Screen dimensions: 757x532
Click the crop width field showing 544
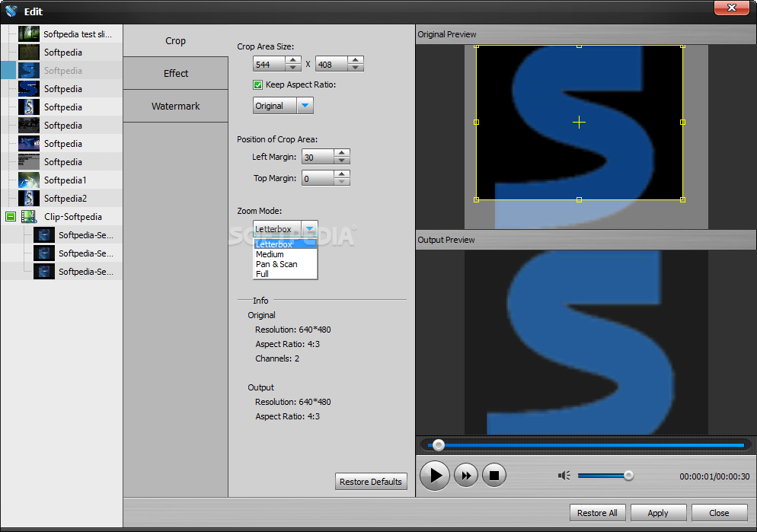(270, 64)
